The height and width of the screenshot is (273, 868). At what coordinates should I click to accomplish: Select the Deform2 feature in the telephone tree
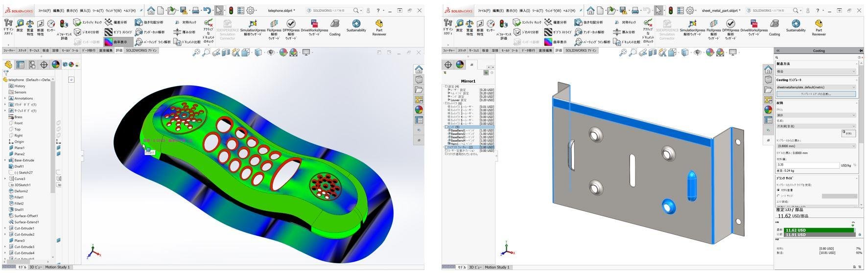pyautogui.click(x=21, y=191)
